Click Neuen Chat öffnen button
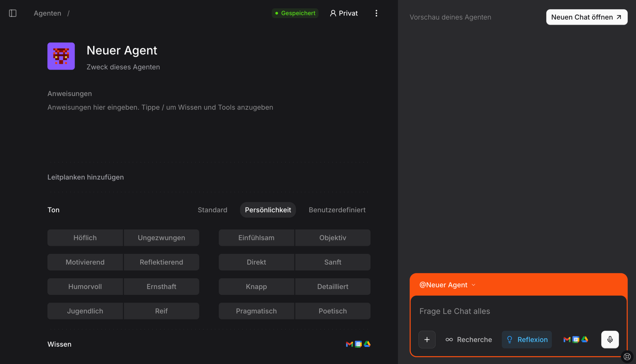 pos(586,17)
